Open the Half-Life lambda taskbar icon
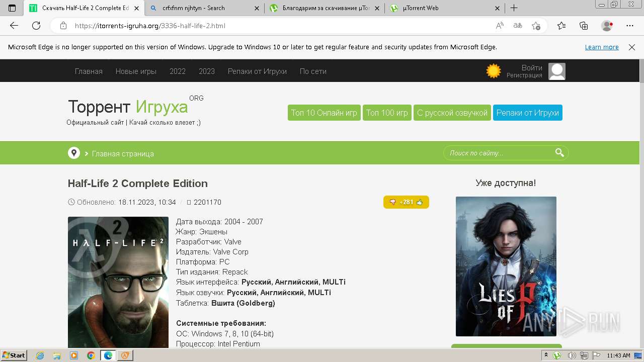This screenshot has height=362, width=644. 125,355
